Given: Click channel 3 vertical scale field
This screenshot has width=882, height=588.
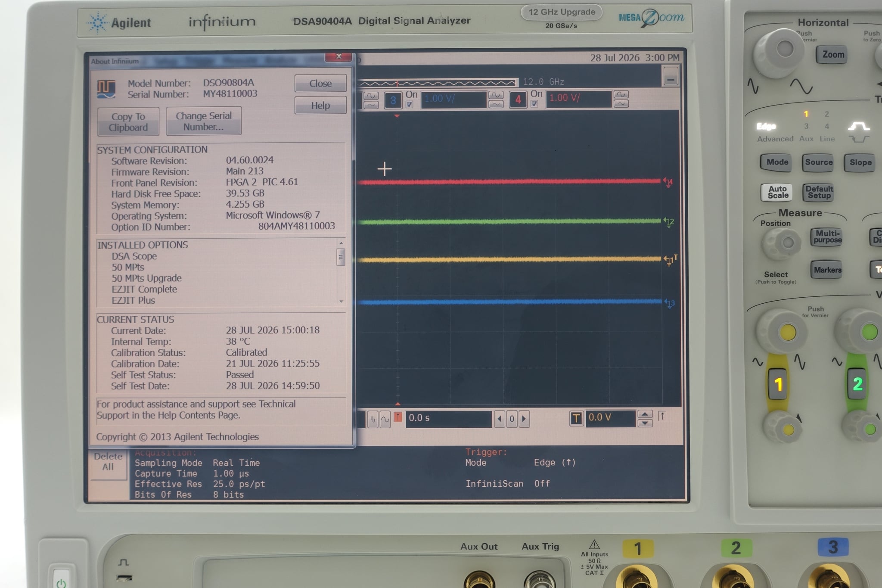Looking at the screenshot, I should 453,99.
